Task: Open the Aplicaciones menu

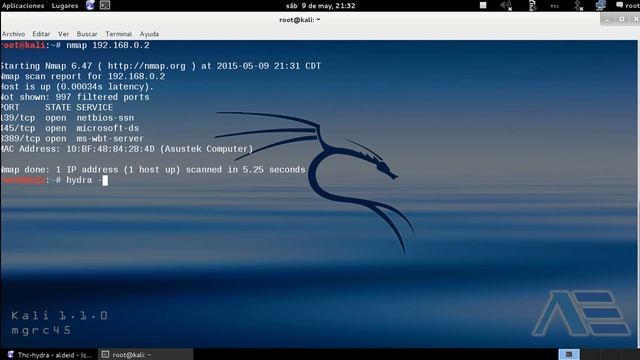Action: (x=23, y=6)
